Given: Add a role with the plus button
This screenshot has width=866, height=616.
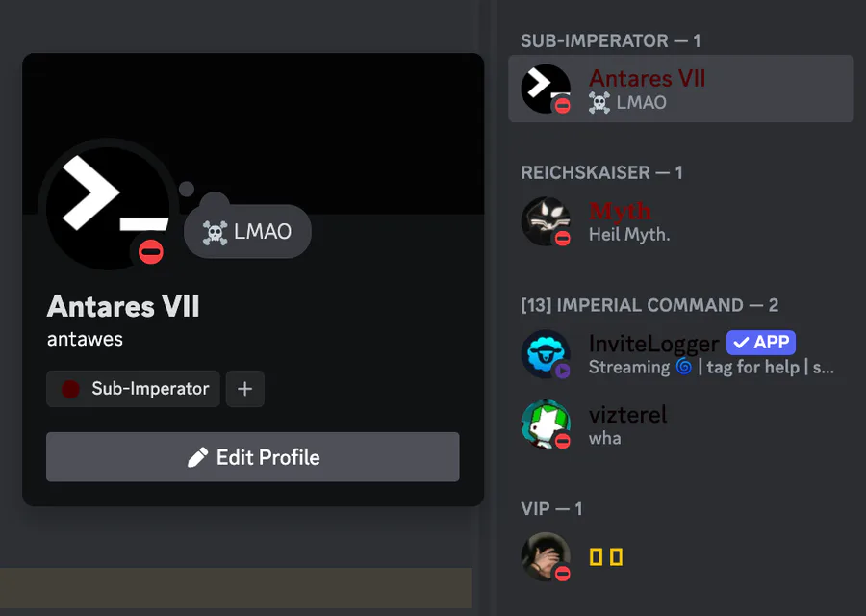Looking at the screenshot, I should (x=244, y=389).
